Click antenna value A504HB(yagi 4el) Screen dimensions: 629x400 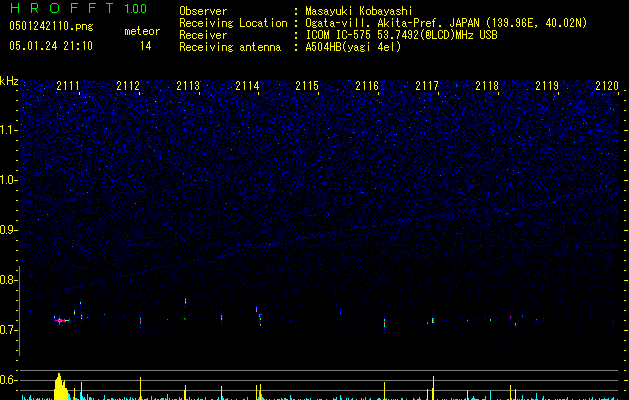(x=353, y=47)
